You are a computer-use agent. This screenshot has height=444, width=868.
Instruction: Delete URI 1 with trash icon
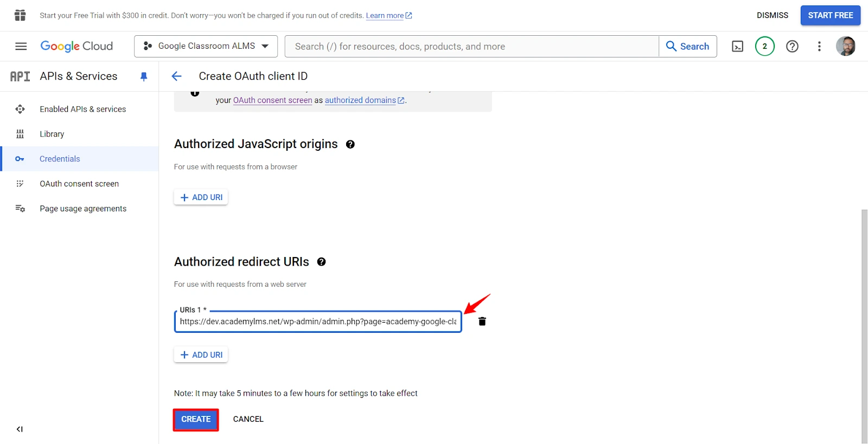click(x=482, y=321)
